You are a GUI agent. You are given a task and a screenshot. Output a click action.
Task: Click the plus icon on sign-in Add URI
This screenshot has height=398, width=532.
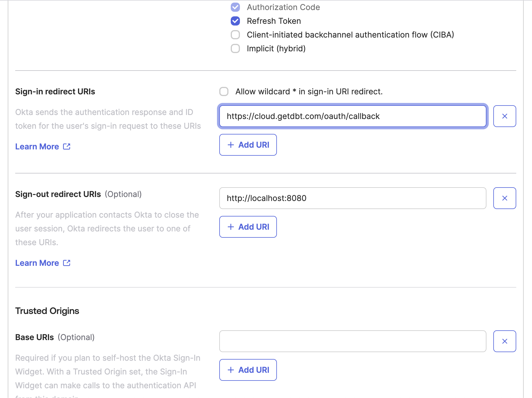coord(230,145)
